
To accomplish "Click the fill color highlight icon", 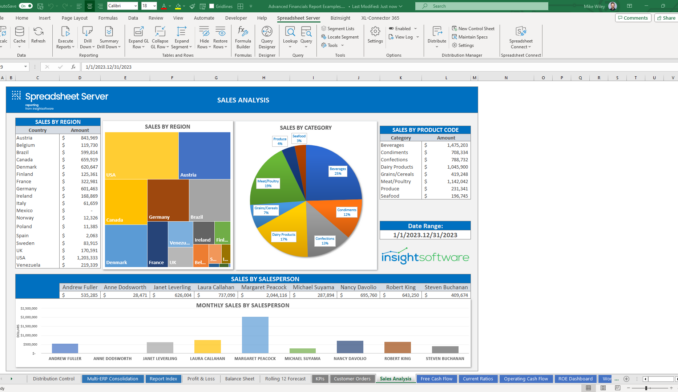I will [x=178, y=6].
